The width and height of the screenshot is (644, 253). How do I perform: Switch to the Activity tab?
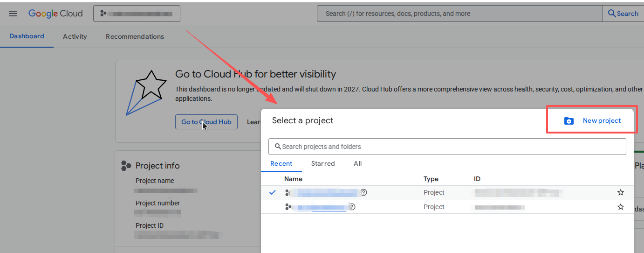75,36
